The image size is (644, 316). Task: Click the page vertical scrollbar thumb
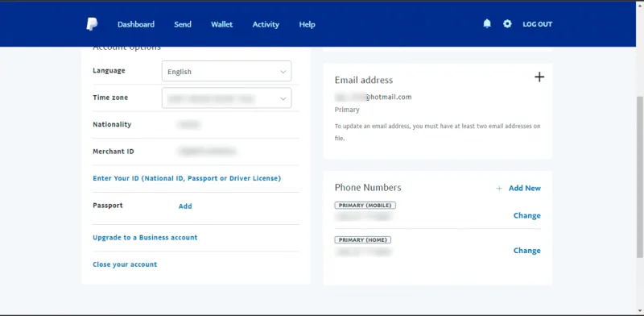640,177
